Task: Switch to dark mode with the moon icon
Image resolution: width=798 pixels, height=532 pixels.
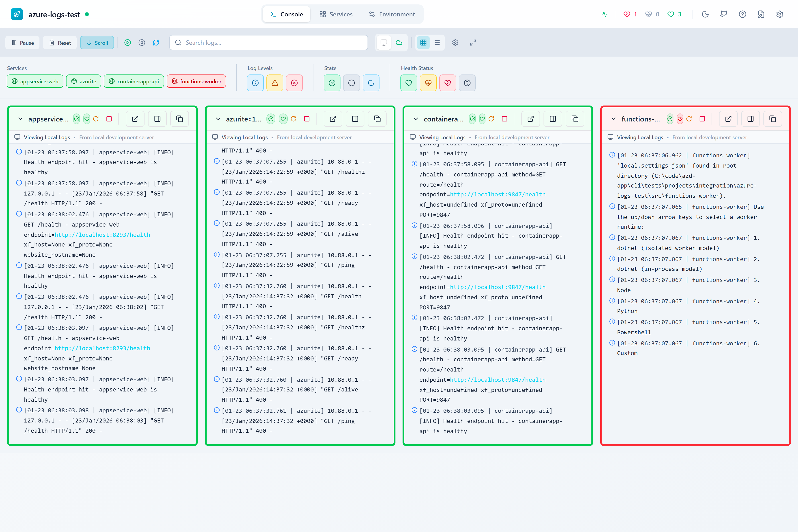Action: click(x=705, y=14)
